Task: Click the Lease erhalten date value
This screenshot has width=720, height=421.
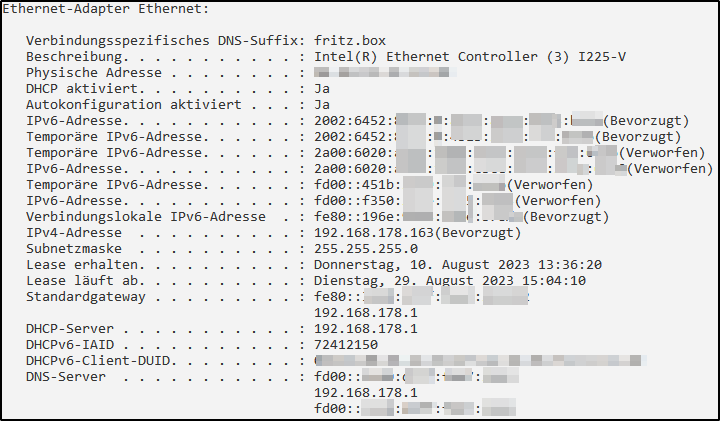Action: click(458, 265)
